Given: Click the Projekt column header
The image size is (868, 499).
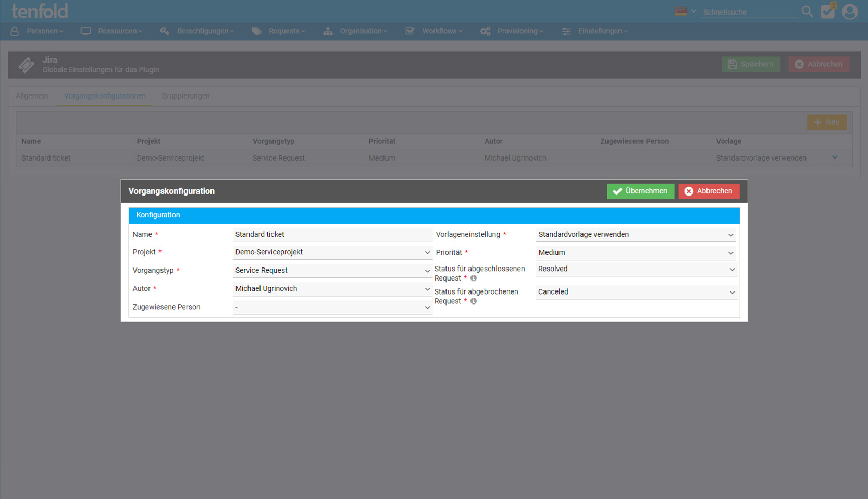Looking at the screenshot, I should 148,141.
